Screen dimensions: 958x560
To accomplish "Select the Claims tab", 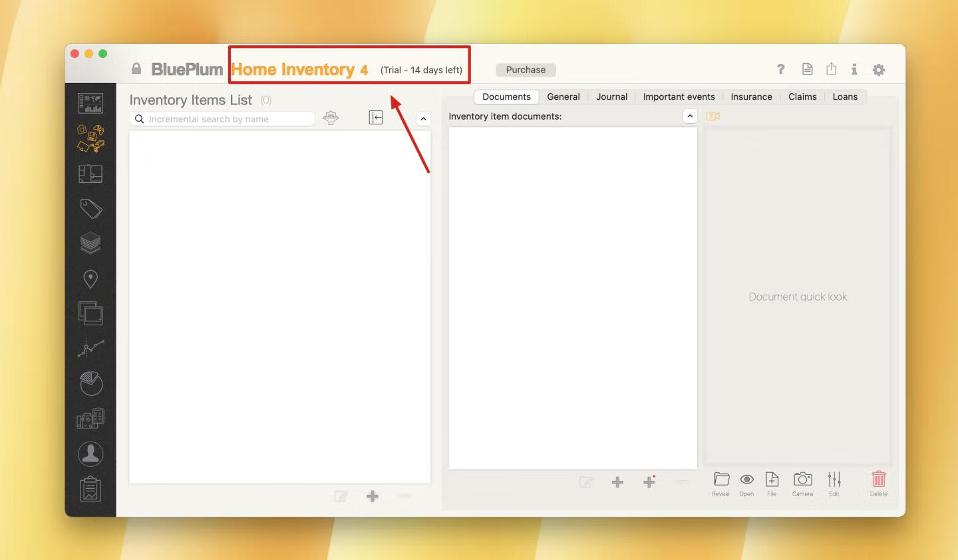I will [802, 96].
